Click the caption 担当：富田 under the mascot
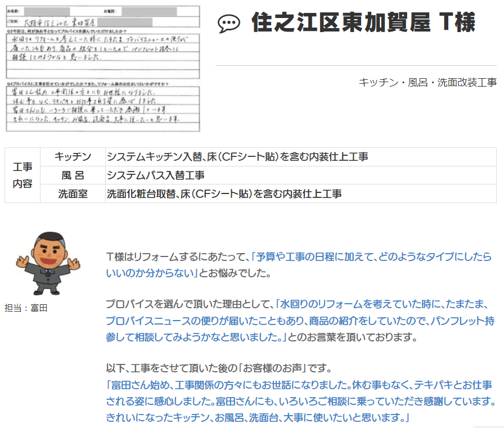 (26, 308)
